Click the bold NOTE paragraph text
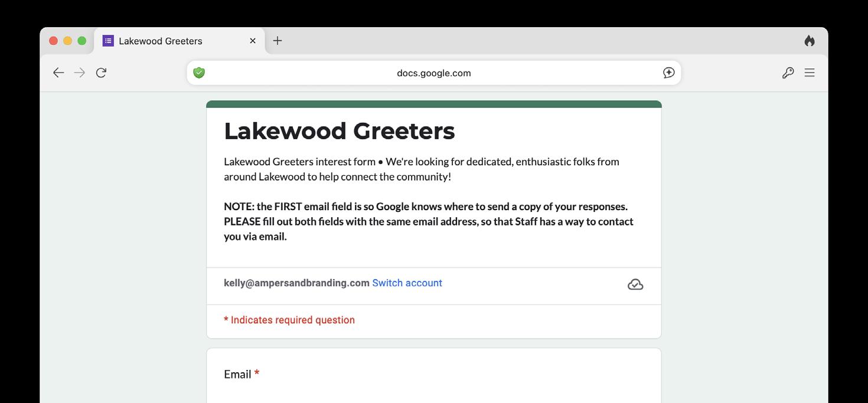 pyautogui.click(x=429, y=221)
